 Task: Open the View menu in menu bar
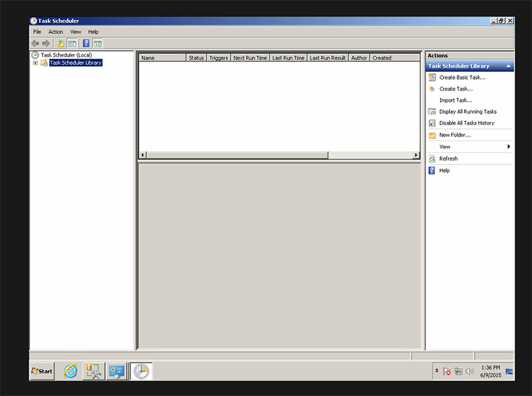76,32
